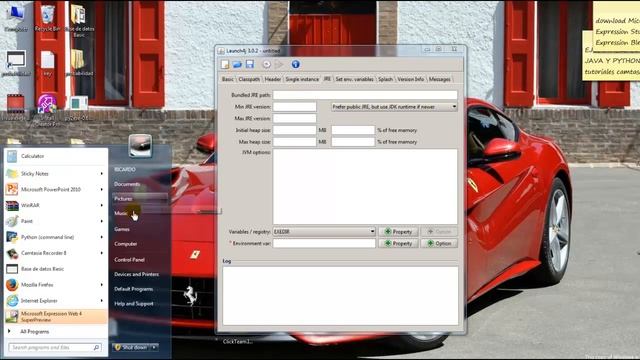The height and width of the screenshot is (360, 640).
Task: Click the PowerPoint 2010 icon in Start menu
Action: (12, 189)
